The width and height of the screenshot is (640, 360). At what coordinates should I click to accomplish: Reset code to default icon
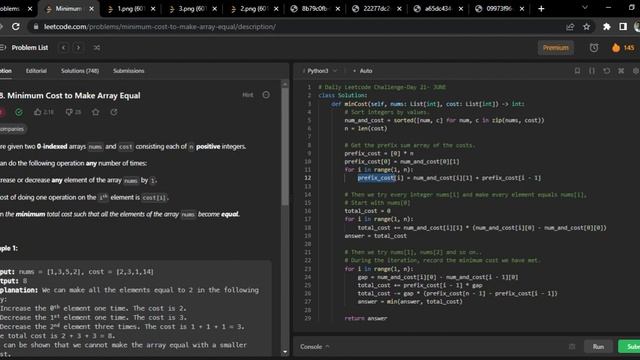click(x=607, y=71)
